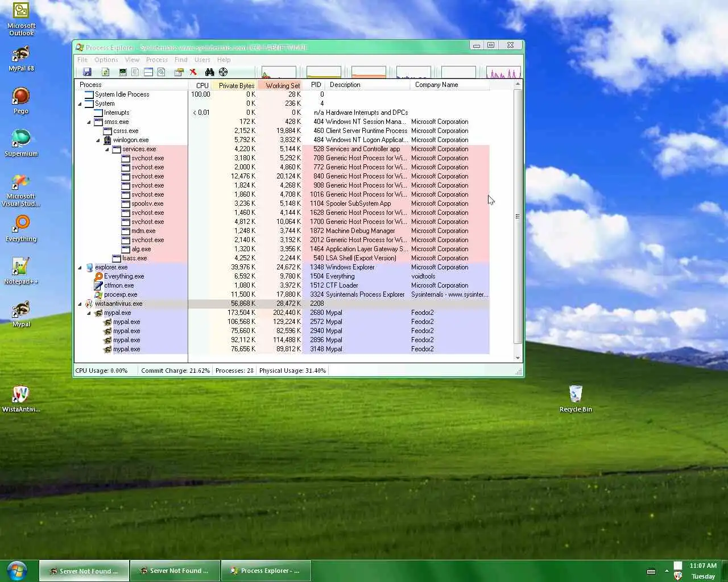Open the Supermium desktop icon
Image resolution: width=728 pixels, height=582 pixels.
coord(21,143)
